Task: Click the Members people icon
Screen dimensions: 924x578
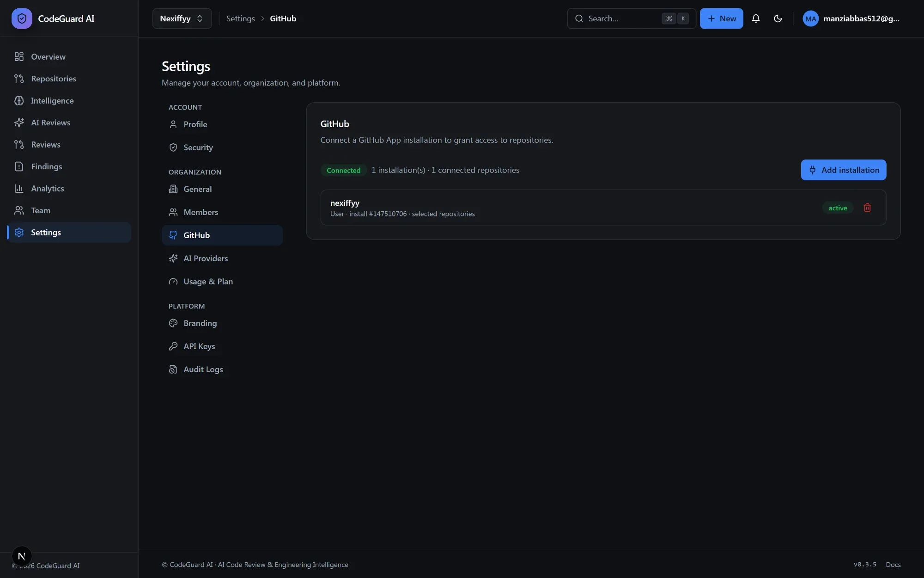Action: (173, 212)
